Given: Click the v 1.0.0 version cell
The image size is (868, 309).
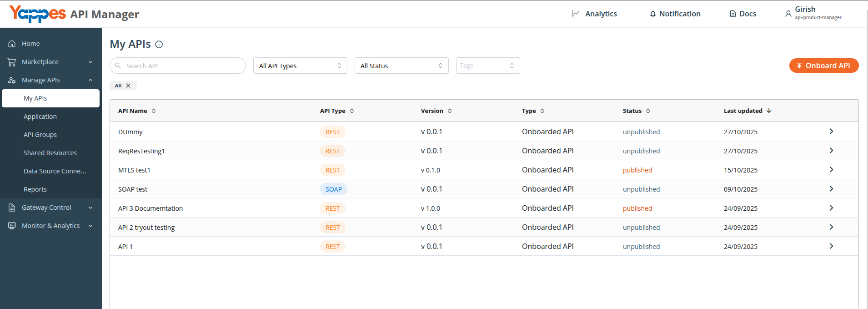Looking at the screenshot, I should (x=430, y=208).
